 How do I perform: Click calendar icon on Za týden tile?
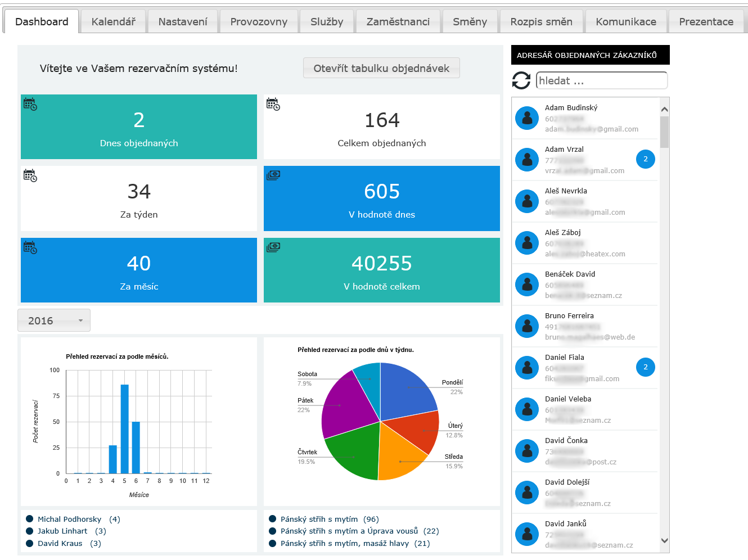click(x=30, y=175)
